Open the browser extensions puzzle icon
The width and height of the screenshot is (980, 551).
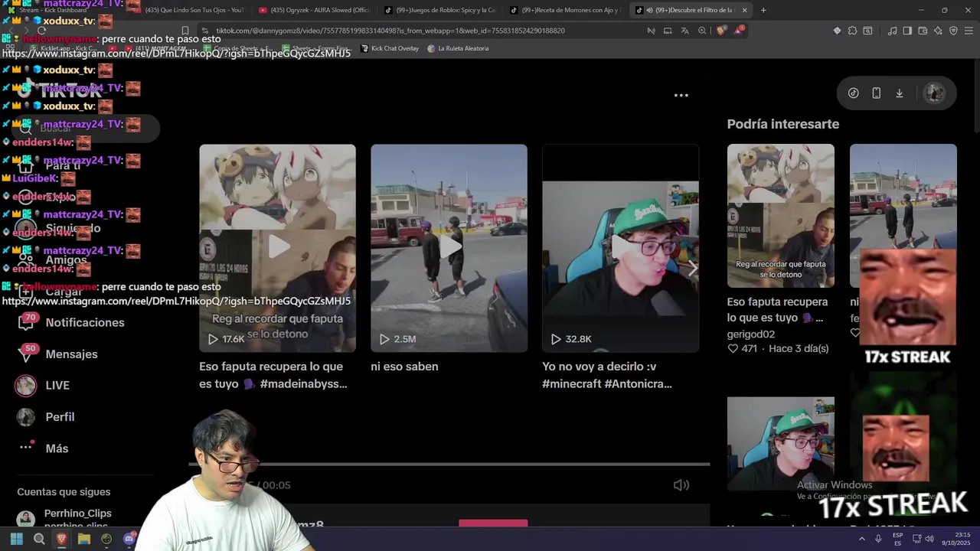pos(852,31)
